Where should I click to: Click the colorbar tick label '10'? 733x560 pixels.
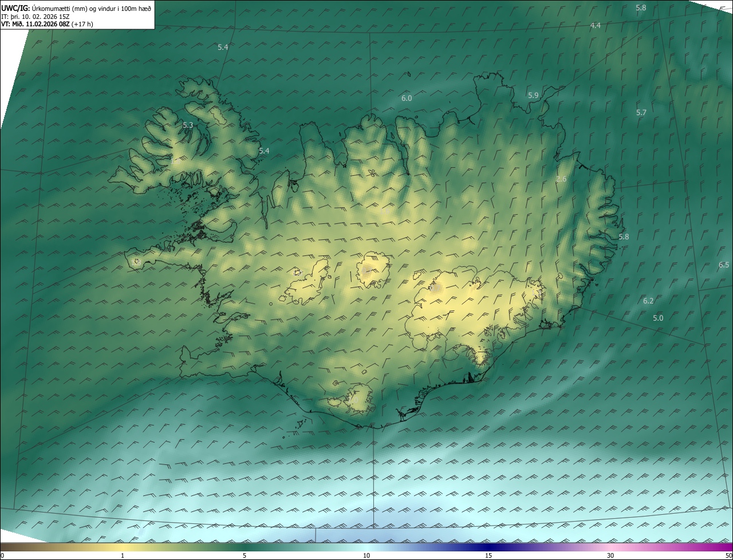point(366,555)
